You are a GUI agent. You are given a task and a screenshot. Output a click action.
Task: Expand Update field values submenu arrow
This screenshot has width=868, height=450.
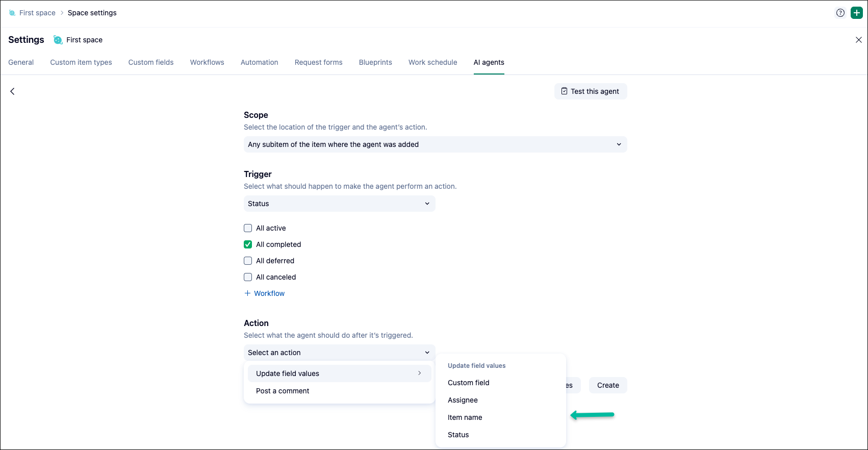[x=419, y=373]
